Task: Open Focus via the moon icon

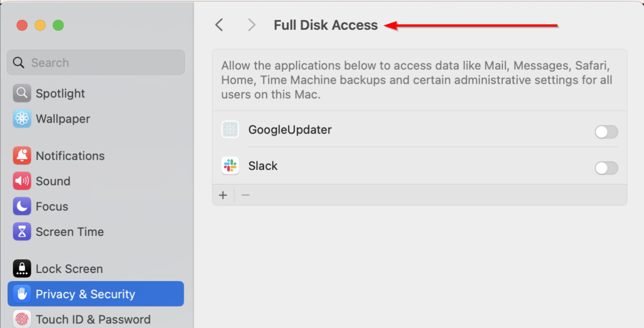Action: 22,206
